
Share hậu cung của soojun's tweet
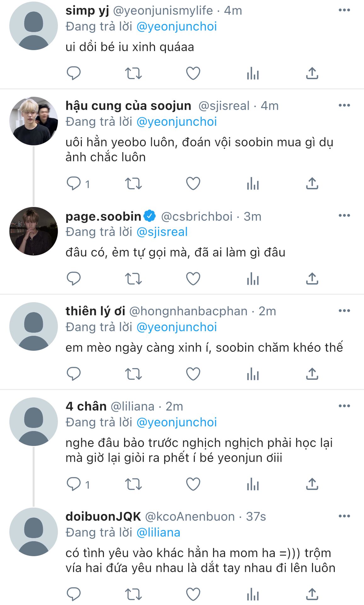pyautogui.click(x=312, y=183)
